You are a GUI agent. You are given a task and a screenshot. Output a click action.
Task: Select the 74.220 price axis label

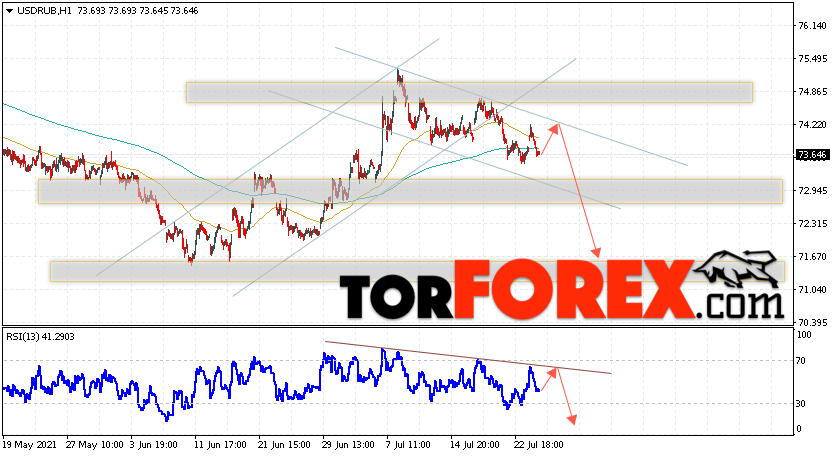click(813, 125)
